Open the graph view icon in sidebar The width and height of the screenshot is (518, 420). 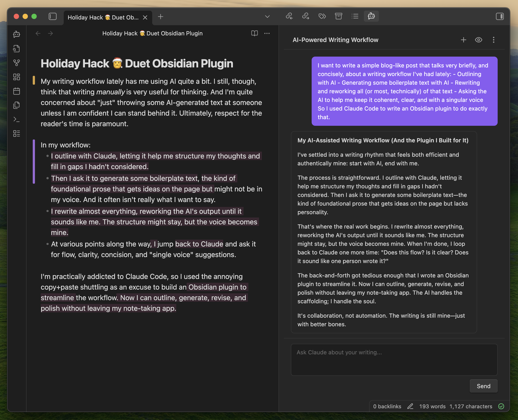tap(16, 63)
